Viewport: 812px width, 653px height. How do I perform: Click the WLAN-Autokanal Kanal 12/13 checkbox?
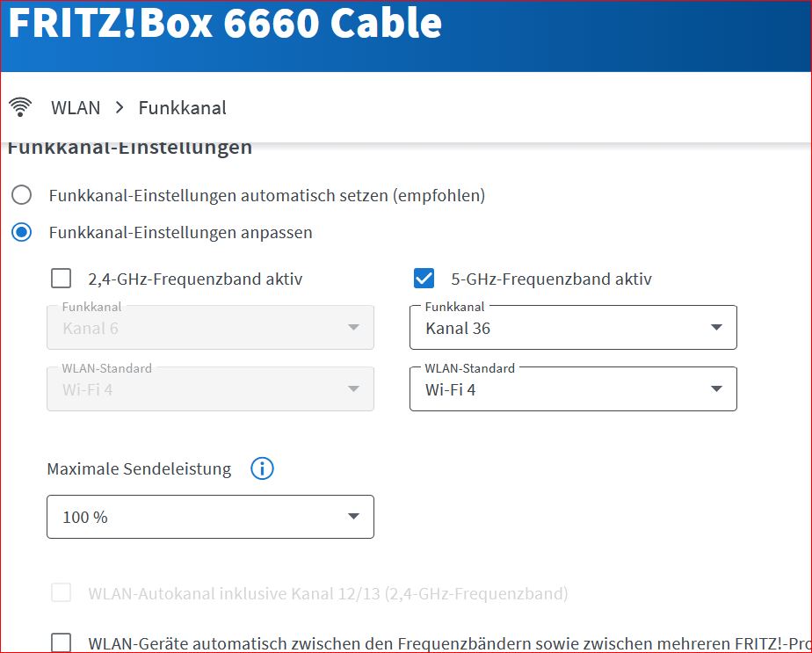pyautogui.click(x=62, y=593)
